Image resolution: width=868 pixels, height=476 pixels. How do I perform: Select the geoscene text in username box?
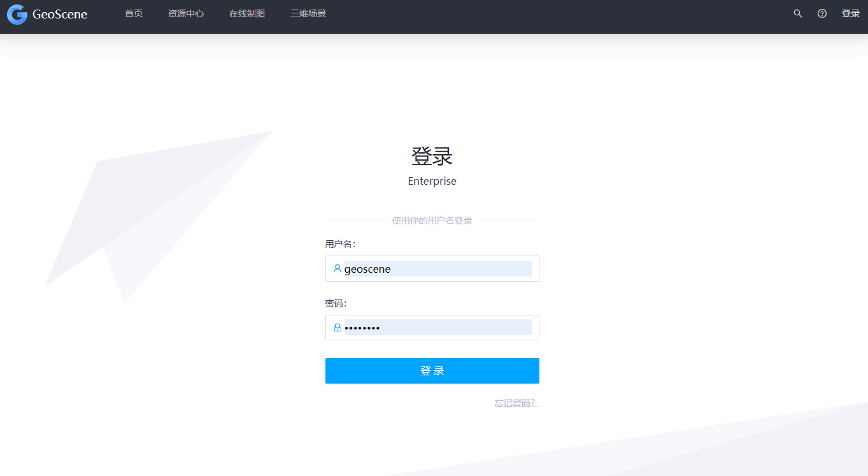pyautogui.click(x=367, y=268)
